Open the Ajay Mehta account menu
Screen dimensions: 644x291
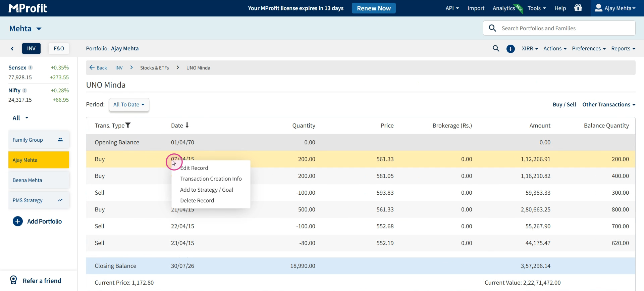coord(616,8)
